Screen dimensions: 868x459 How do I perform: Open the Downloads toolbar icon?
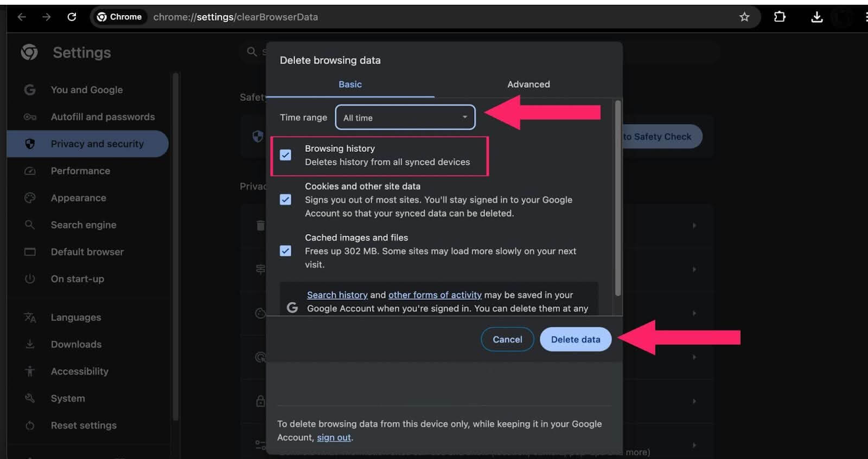pyautogui.click(x=816, y=17)
